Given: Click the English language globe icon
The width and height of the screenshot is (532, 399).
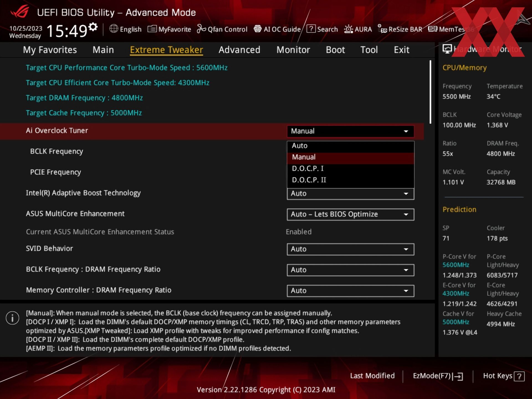Looking at the screenshot, I should point(114,29).
